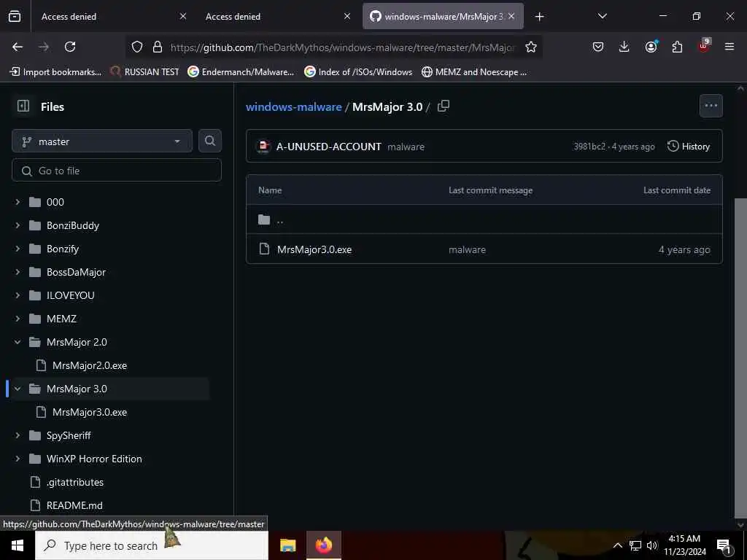Open a new browser tab
The height and width of the screenshot is (560, 747).
coord(539,17)
